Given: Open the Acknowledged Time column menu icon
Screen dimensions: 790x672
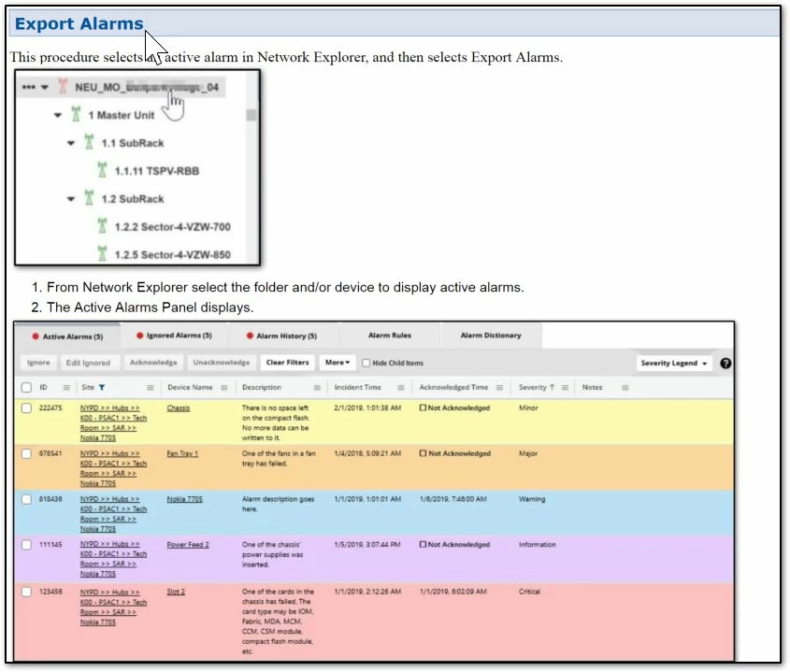Looking at the screenshot, I should pyautogui.click(x=500, y=387).
